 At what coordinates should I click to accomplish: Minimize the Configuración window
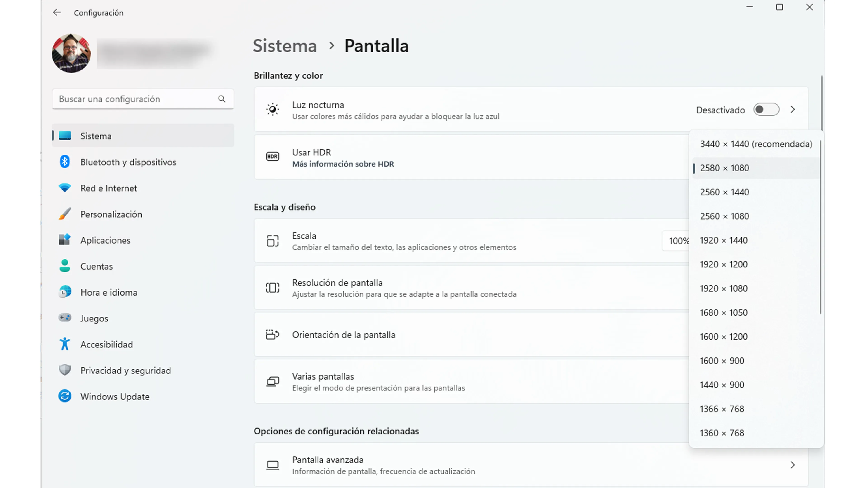749,7
